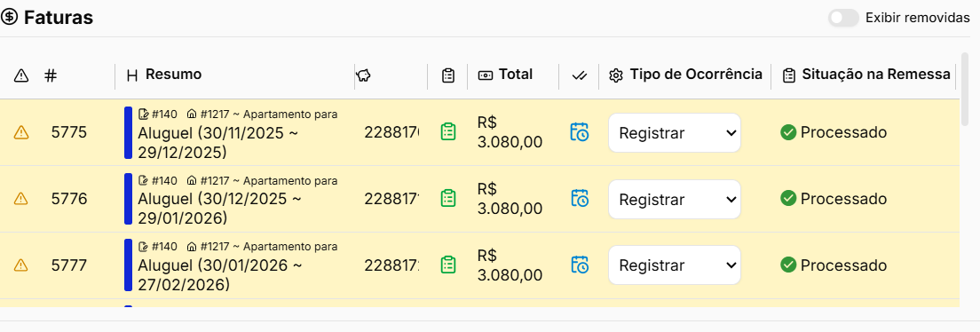Click the blue color bar of invoice 5776
The image size is (980, 332).
[128, 198]
